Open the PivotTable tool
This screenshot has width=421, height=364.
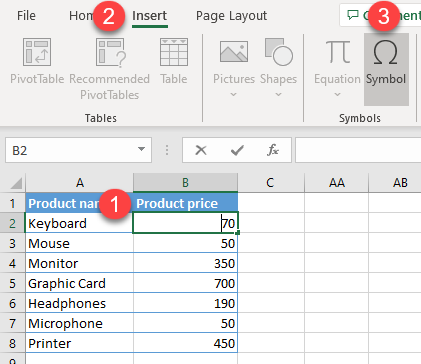pos(37,62)
